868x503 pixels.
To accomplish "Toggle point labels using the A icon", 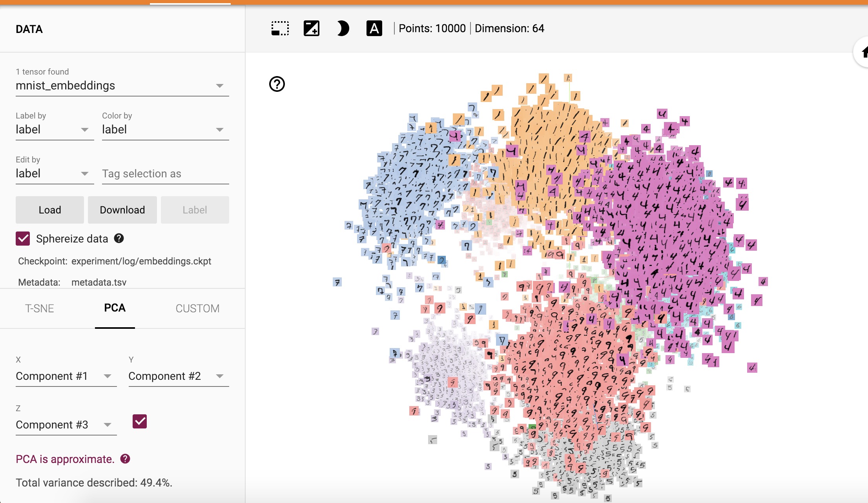I will pyautogui.click(x=374, y=28).
